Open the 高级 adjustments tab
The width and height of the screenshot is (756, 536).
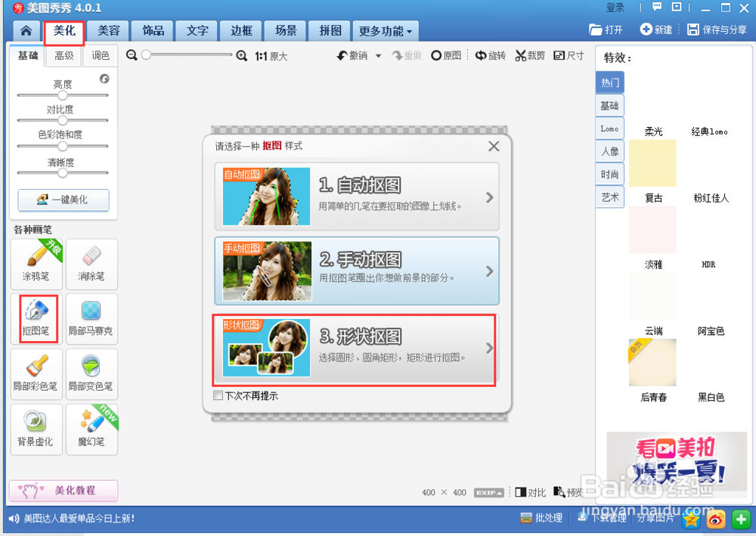point(64,56)
